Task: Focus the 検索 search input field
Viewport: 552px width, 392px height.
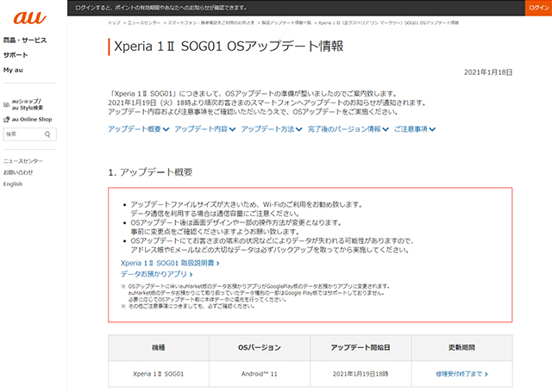Action: (22, 134)
